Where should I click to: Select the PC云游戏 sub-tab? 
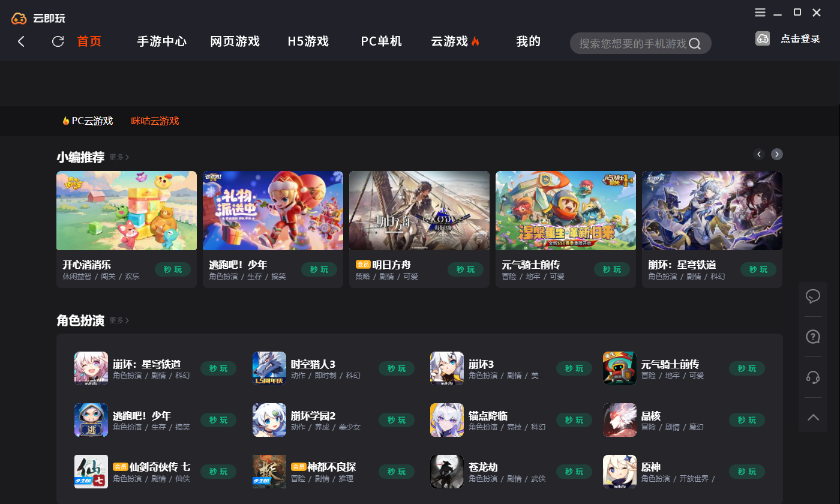point(88,121)
